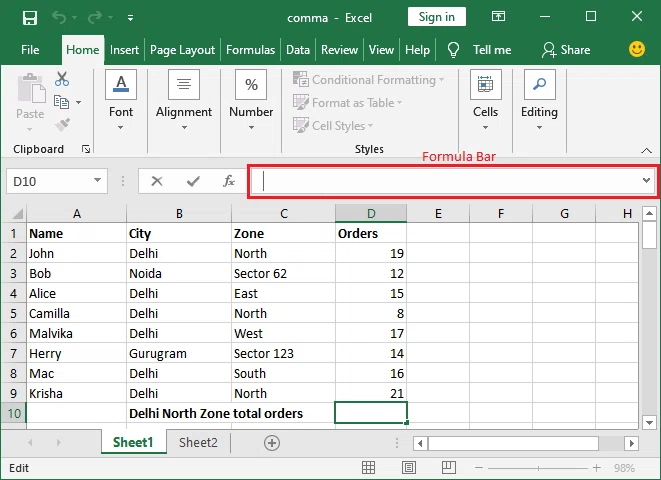The image size is (661, 480).
Task: Open Format as Table menu
Action: coord(348,102)
